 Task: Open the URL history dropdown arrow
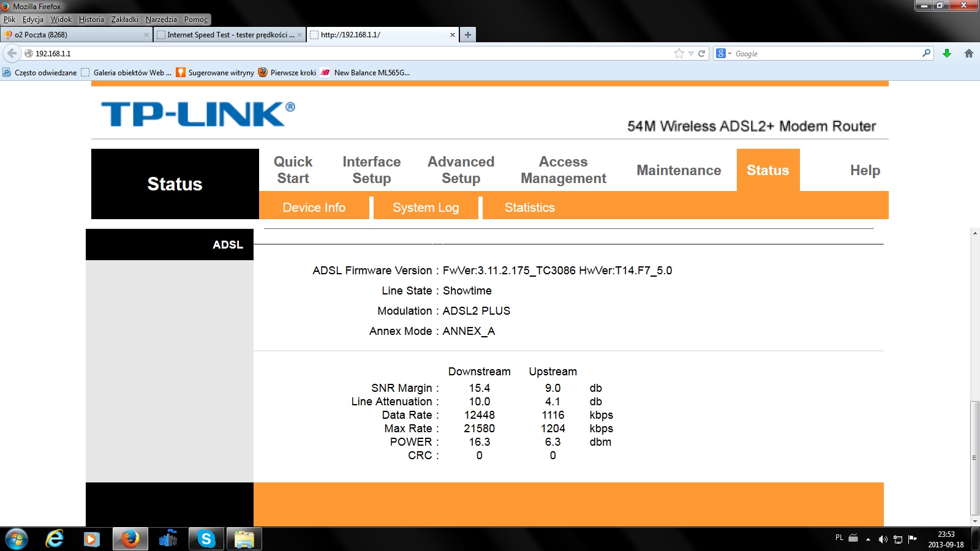pos(691,53)
